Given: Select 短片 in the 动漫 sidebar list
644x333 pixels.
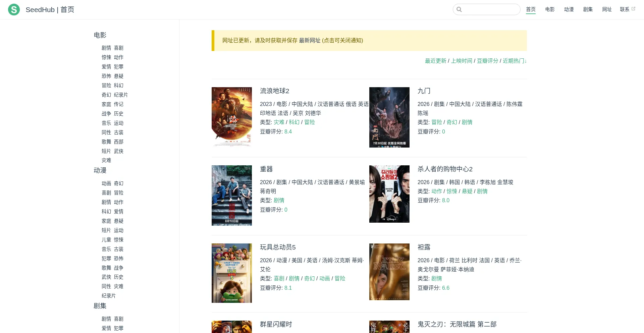Looking at the screenshot, I should [x=106, y=230].
